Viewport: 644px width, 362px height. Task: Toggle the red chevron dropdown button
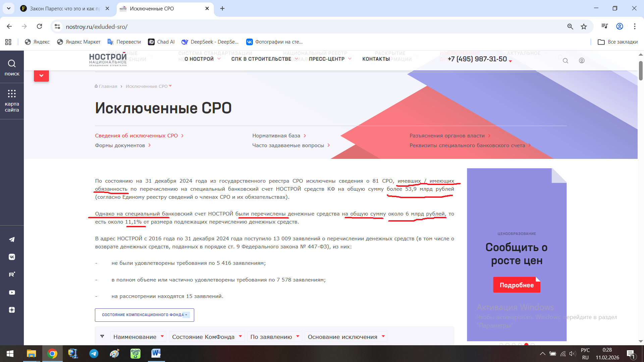click(x=41, y=76)
